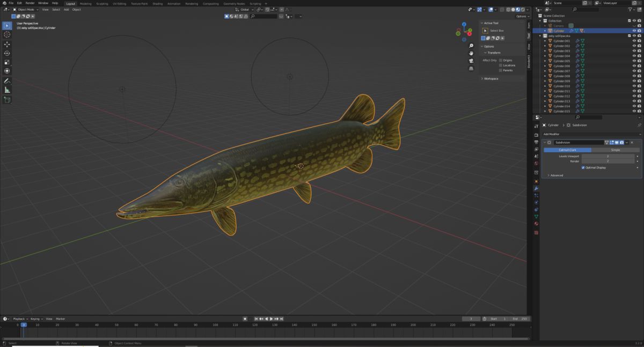Pick the Rotate tool
The image size is (644, 347).
click(x=8, y=53)
